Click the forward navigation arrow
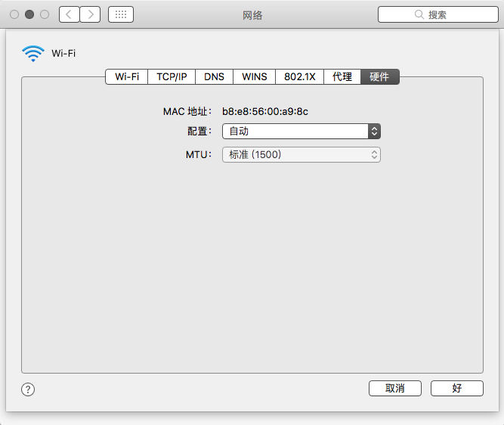504x425 pixels. click(x=90, y=14)
